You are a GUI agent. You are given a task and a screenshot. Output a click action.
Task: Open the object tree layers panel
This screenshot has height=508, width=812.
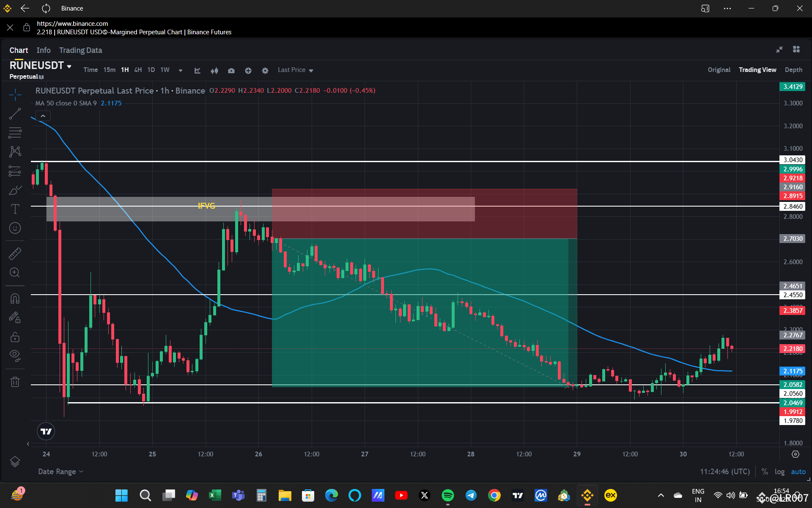[15, 461]
